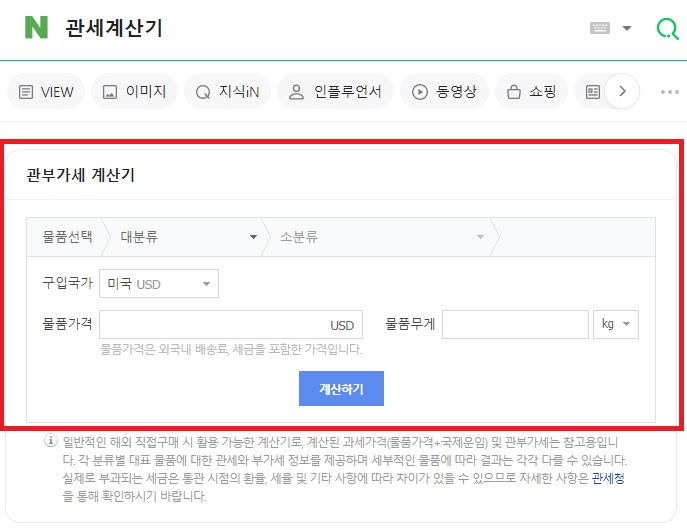
Task: Click the partially hidden news tab icon
Action: (x=592, y=92)
